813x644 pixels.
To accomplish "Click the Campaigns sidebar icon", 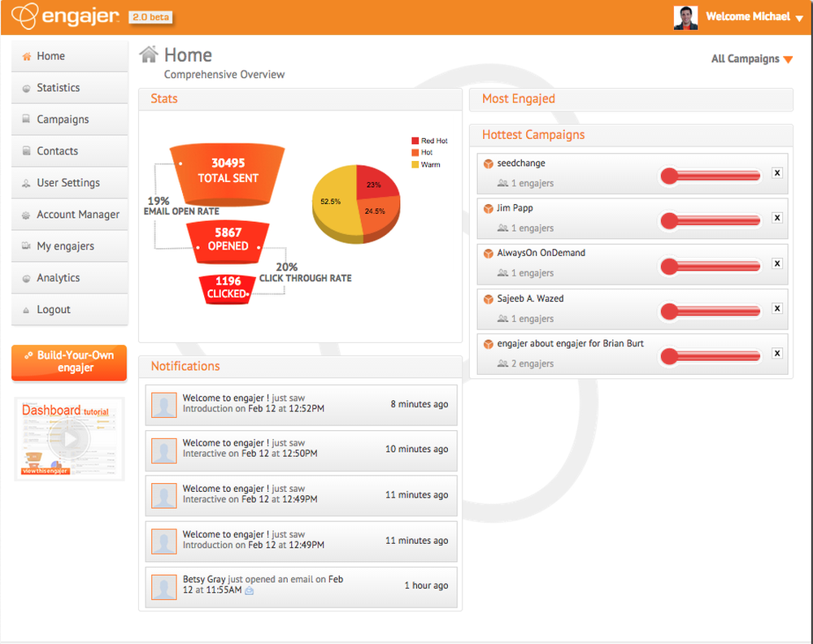I will coord(26,120).
